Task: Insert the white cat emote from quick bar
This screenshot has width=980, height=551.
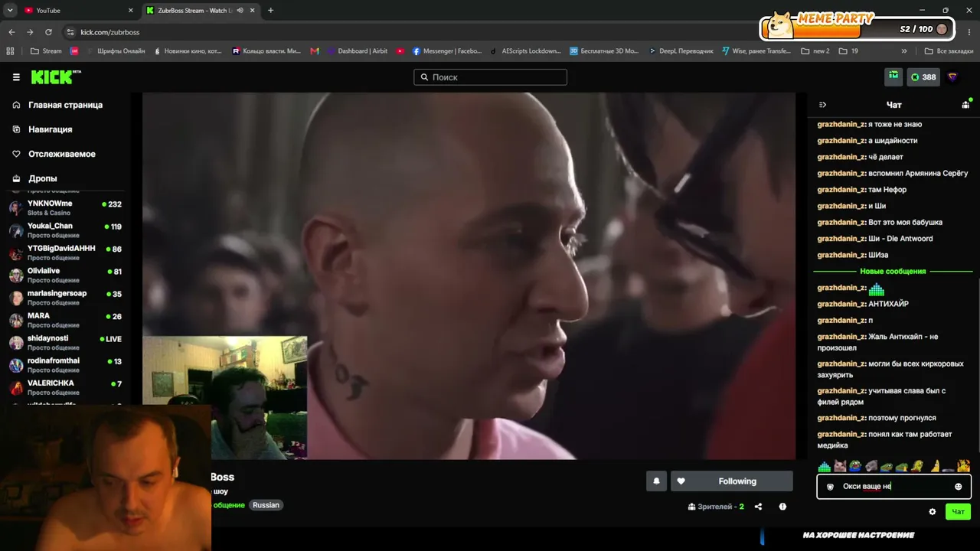Action: (x=840, y=466)
